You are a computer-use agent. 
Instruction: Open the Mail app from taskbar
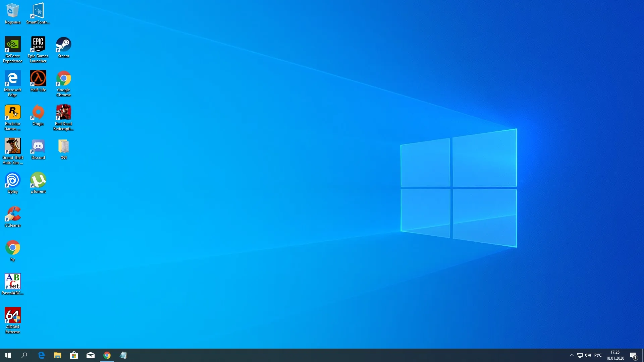coord(91,355)
